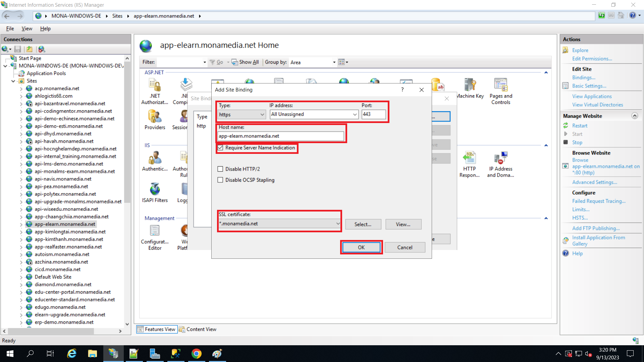Open the Advanced Settings... link
This screenshot has height=362, width=644.
(x=594, y=182)
